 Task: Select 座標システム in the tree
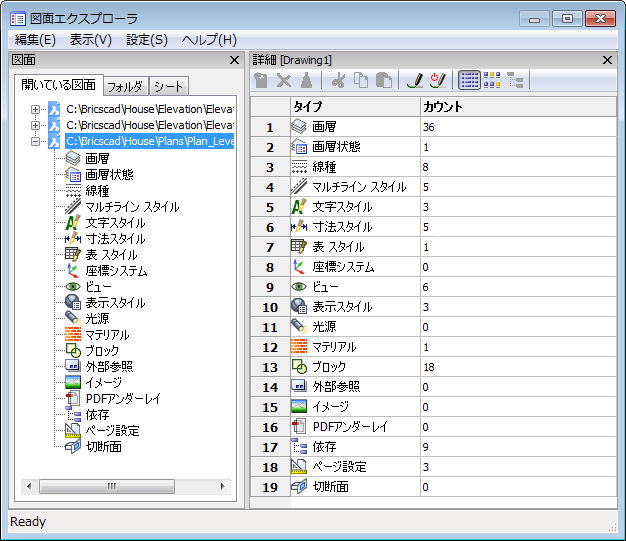tap(116, 271)
